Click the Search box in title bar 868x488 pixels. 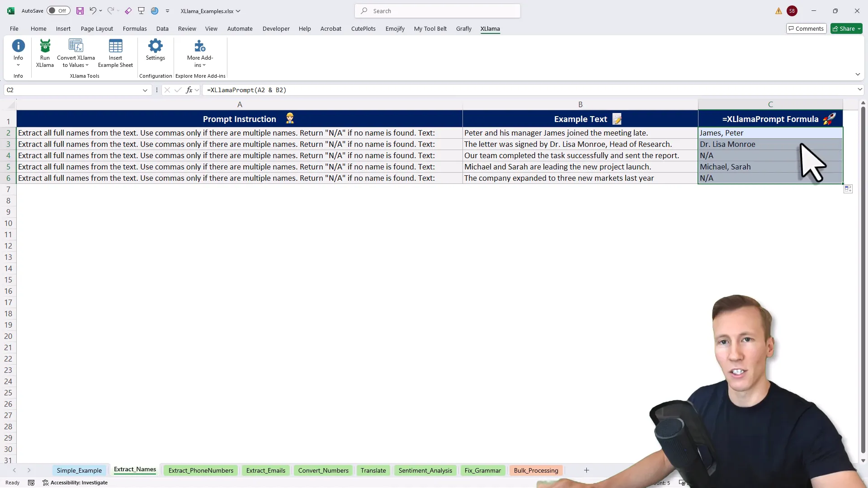(x=438, y=11)
